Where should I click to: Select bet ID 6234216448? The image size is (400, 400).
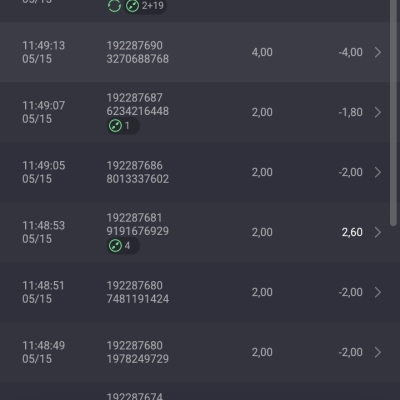pyautogui.click(x=138, y=111)
